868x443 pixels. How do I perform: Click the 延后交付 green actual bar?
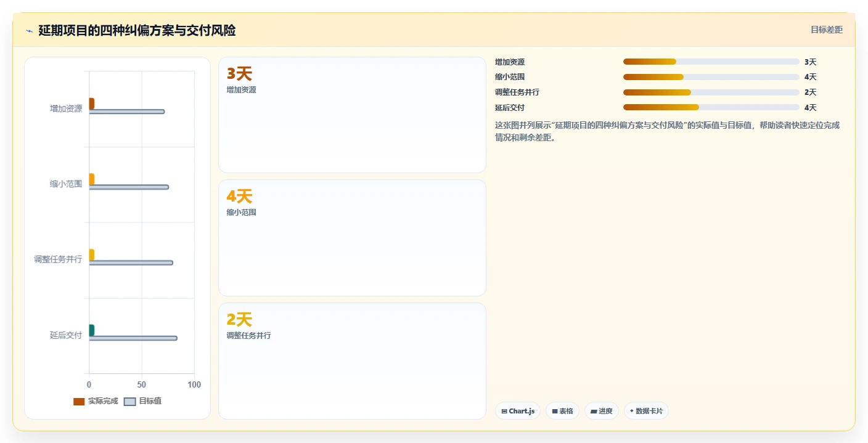92,330
